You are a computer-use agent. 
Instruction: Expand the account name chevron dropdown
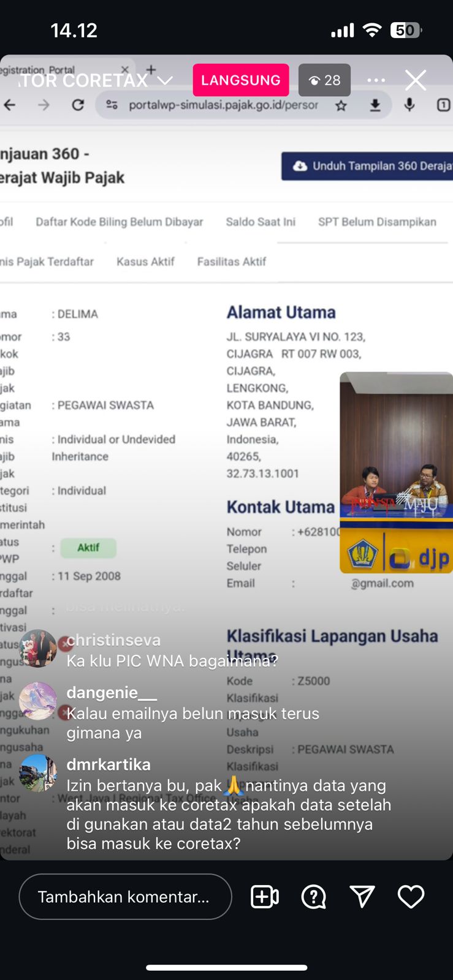tap(164, 80)
